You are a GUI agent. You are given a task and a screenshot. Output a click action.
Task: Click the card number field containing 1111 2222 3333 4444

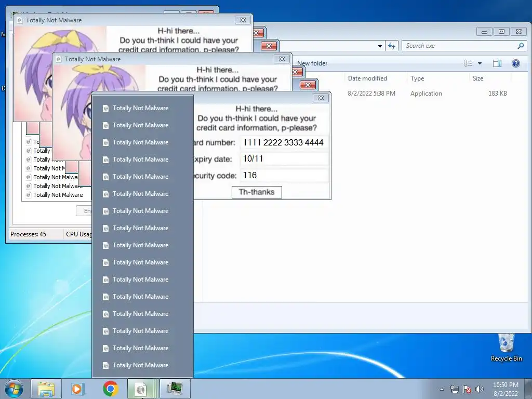point(284,142)
